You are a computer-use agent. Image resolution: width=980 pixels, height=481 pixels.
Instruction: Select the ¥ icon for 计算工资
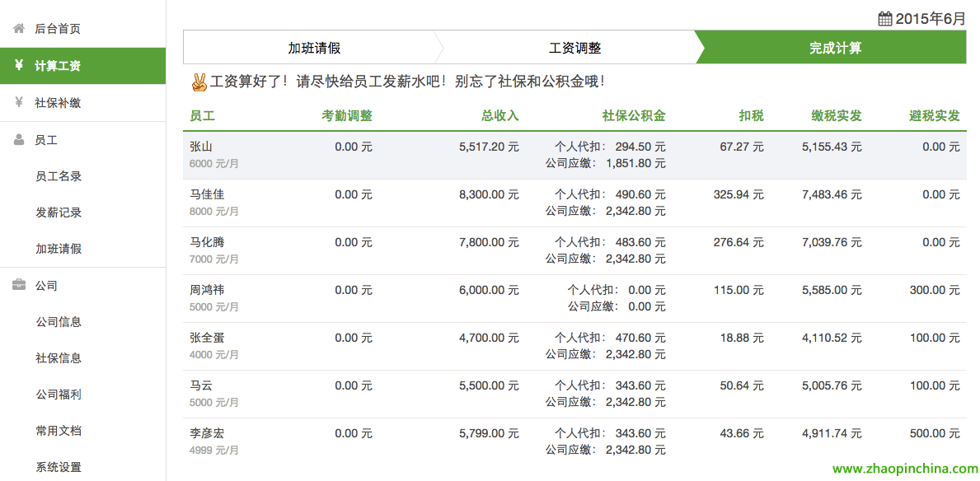[x=18, y=65]
